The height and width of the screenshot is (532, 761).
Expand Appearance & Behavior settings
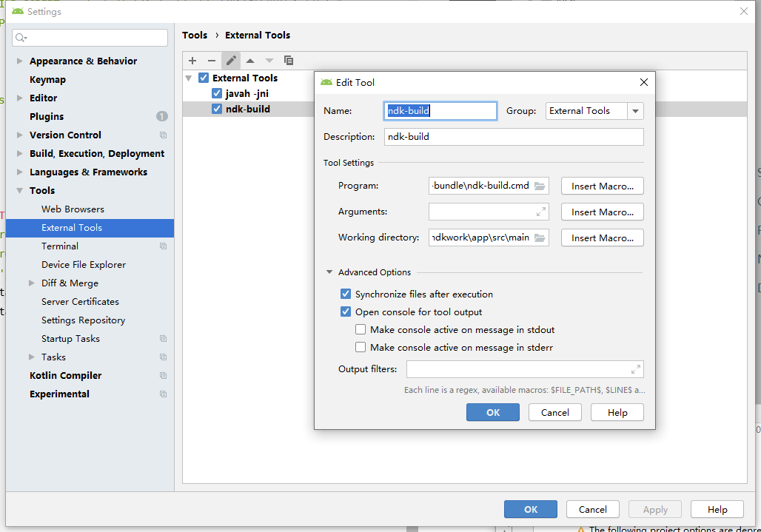coord(20,61)
